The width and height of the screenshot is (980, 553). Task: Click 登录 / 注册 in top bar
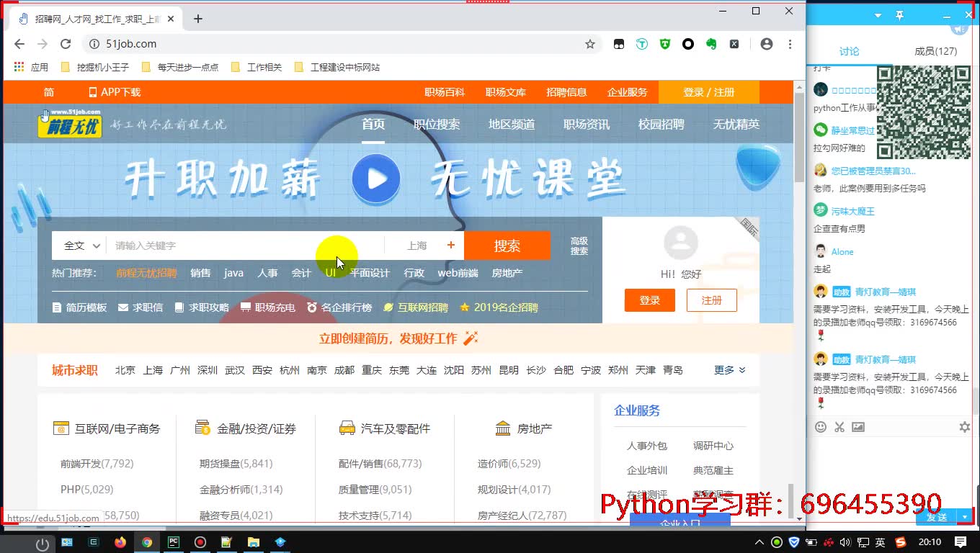(709, 92)
